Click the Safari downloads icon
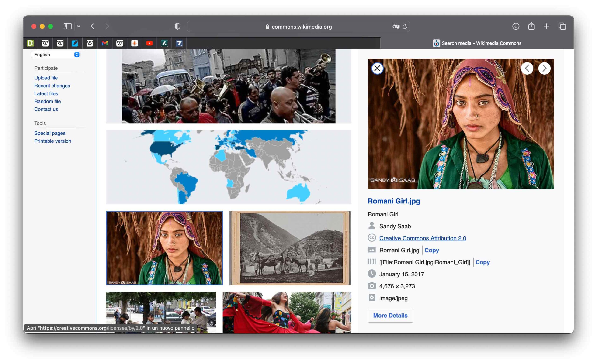The height and width of the screenshot is (364, 597). click(x=516, y=26)
